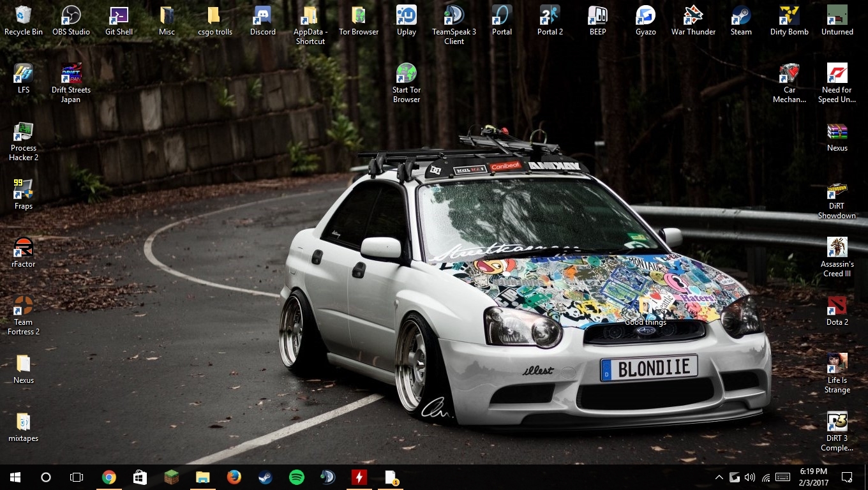The image size is (868, 490).
Task: Select the Dirty Bomb shortcut
Action: click(789, 20)
